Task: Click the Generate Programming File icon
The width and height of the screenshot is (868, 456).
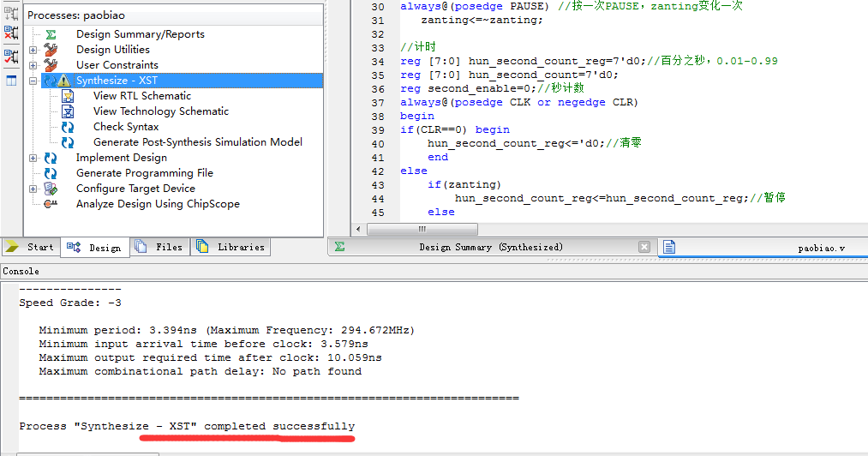Action: click(51, 173)
